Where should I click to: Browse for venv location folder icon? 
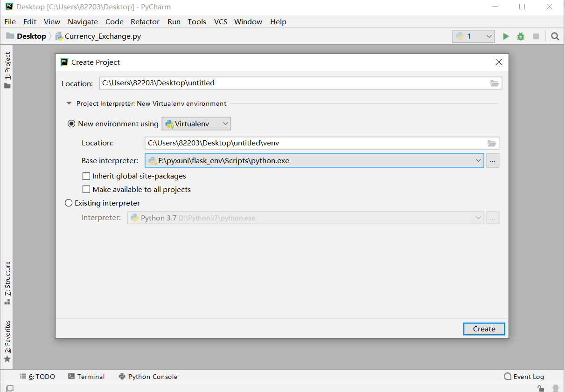pyautogui.click(x=492, y=143)
